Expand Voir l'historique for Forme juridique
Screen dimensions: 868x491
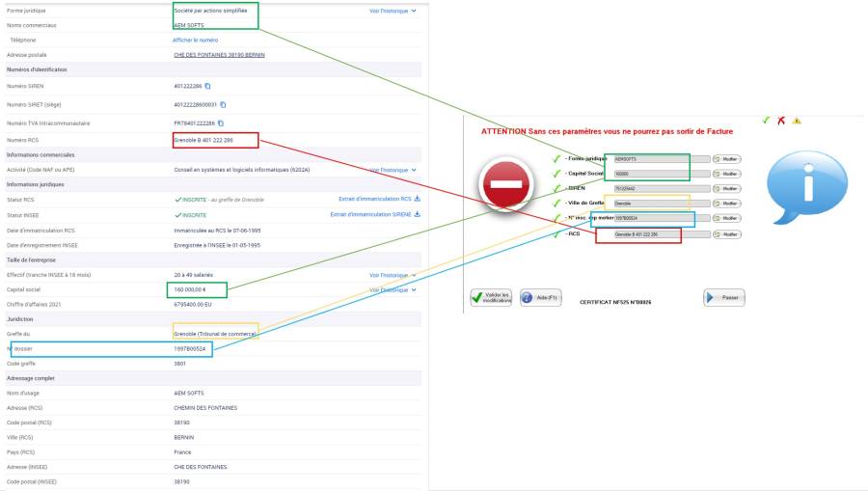tap(393, 11)
